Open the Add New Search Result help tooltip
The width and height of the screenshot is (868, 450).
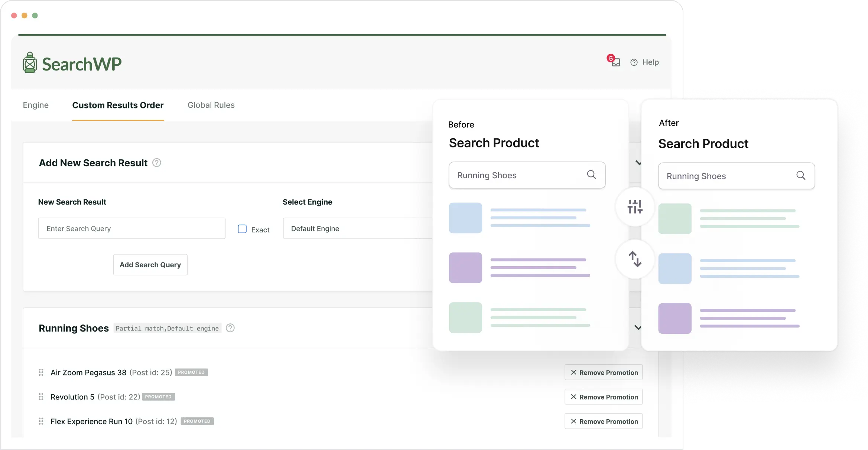(157, 163)
